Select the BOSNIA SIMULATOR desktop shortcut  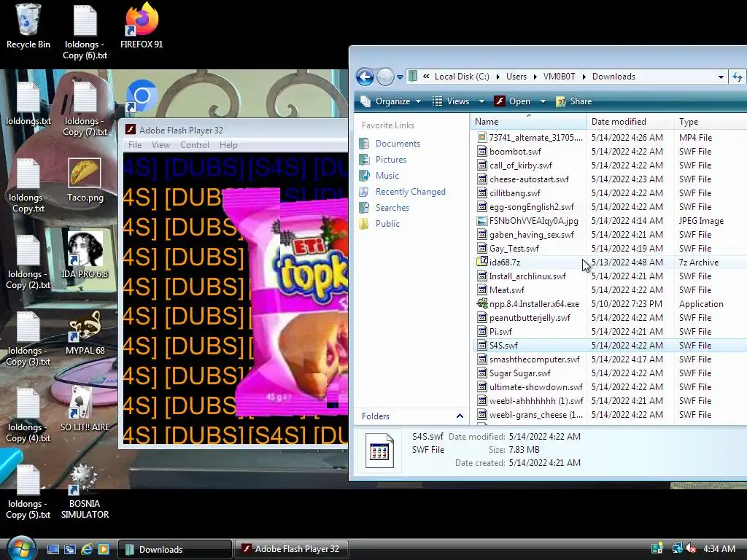point(85,491)
